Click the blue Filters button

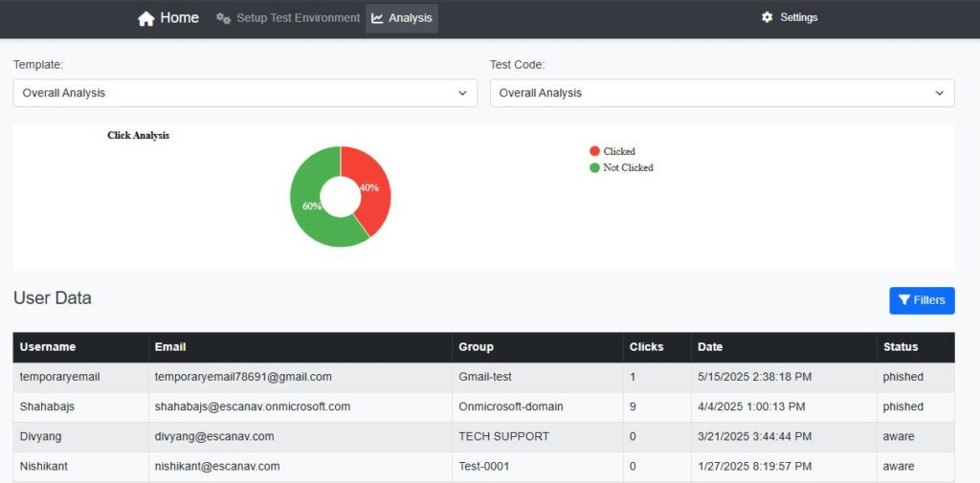(x=922, y=300)
